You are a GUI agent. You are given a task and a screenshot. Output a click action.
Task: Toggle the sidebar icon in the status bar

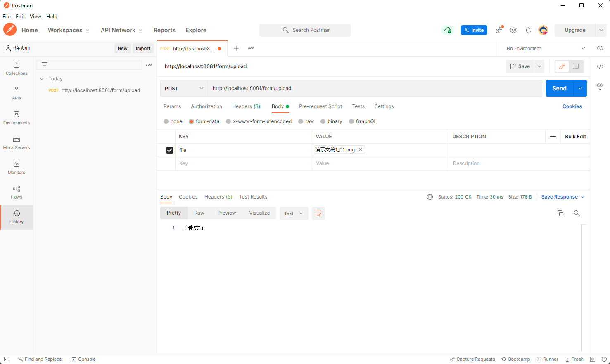(x=7, y=359)
